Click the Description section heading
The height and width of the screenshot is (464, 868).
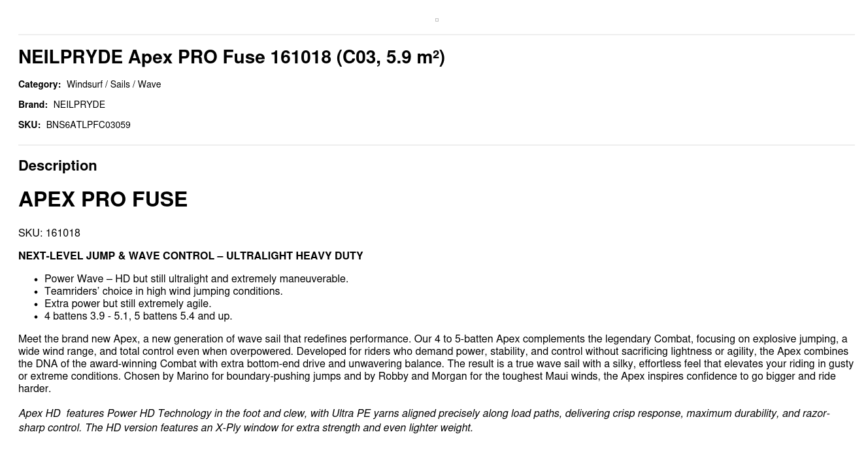pos(58,165)
